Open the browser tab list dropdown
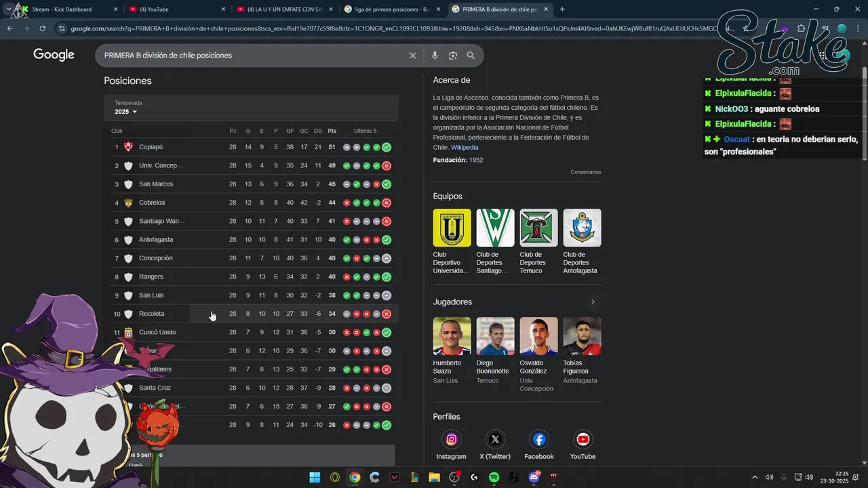This screenshot has width=868, height=488. (x=9, y=9)
